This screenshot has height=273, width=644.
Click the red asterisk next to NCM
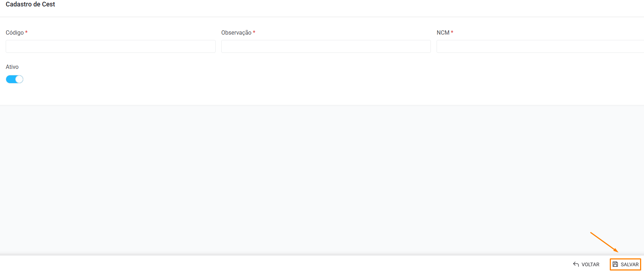click(x=452, y=32)
